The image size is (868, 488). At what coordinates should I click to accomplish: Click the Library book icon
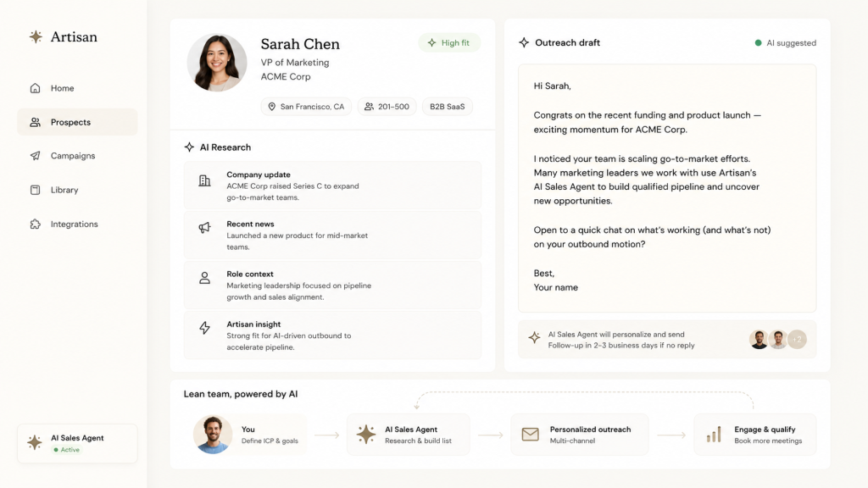pyautogui.click(x=35, y=190)
